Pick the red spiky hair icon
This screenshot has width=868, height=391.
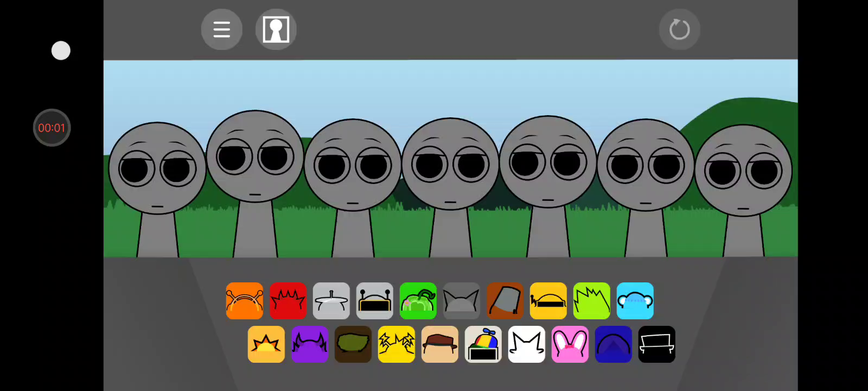(x=288, y=301)
